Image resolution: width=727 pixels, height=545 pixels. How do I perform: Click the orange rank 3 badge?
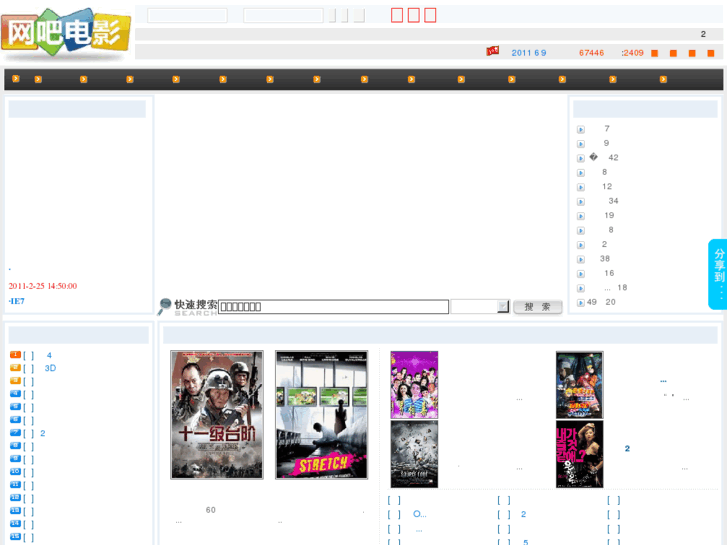(15, 380)
